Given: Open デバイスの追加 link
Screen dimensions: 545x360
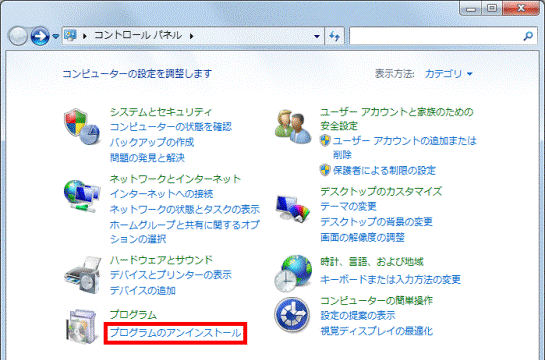Looking at the screenshot, I should pyautogui.click(x=143, y=290).
